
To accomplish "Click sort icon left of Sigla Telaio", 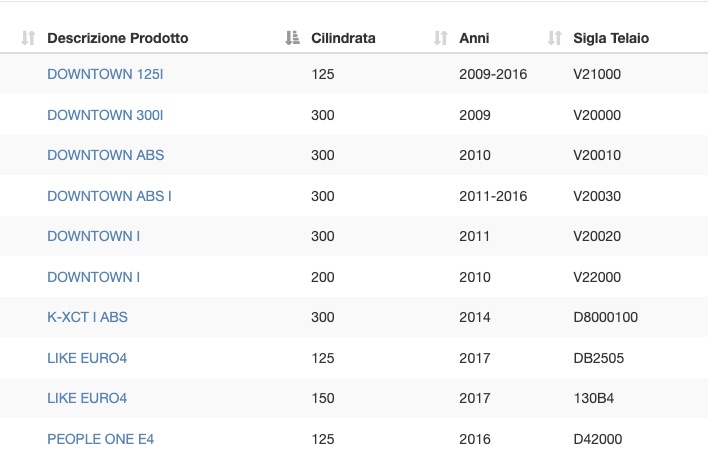I will 554,38.
